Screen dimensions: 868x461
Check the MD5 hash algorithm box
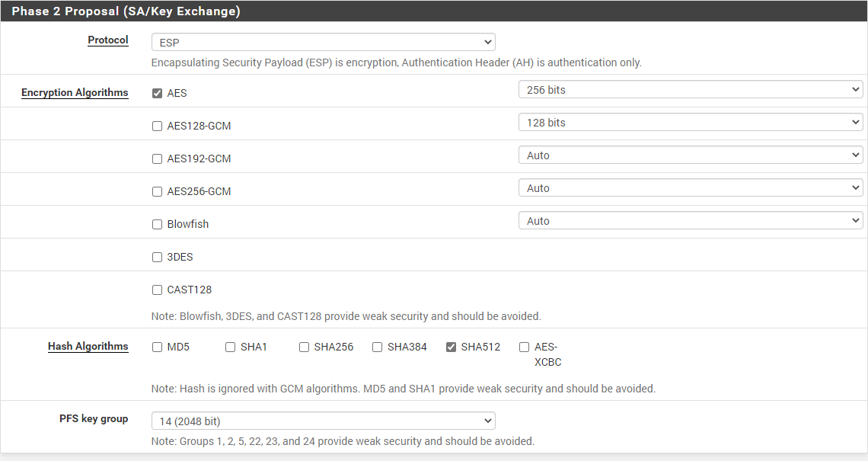pos(158,347)
